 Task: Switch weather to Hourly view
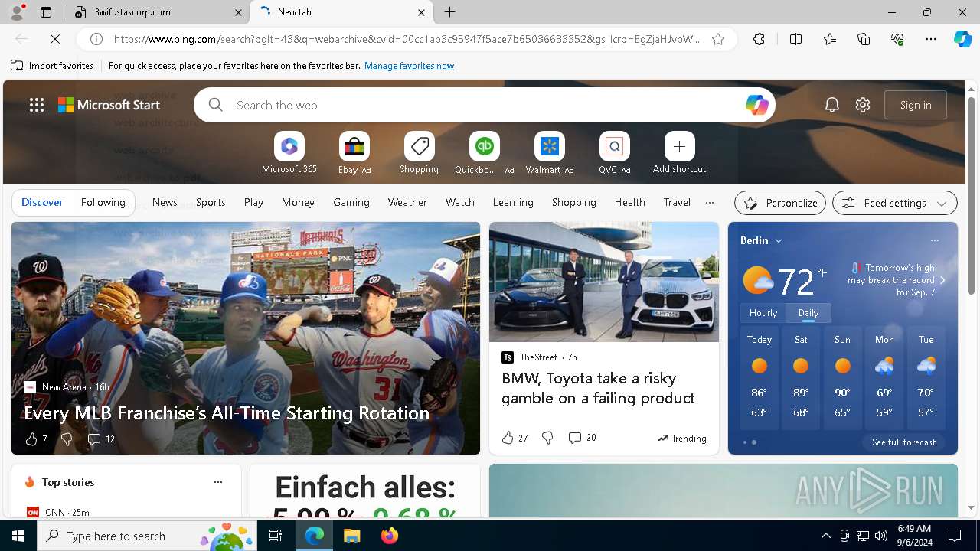[763, 313]
